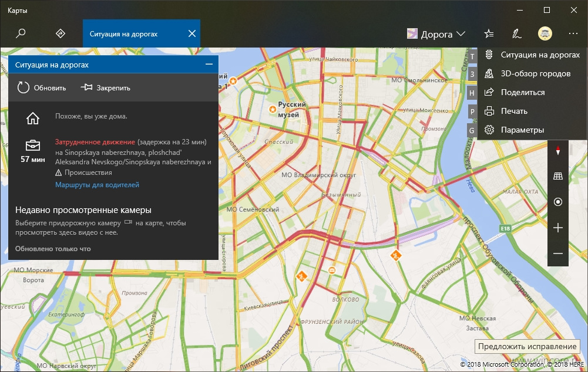Click МО Невская Застава map label

point(478,323)
